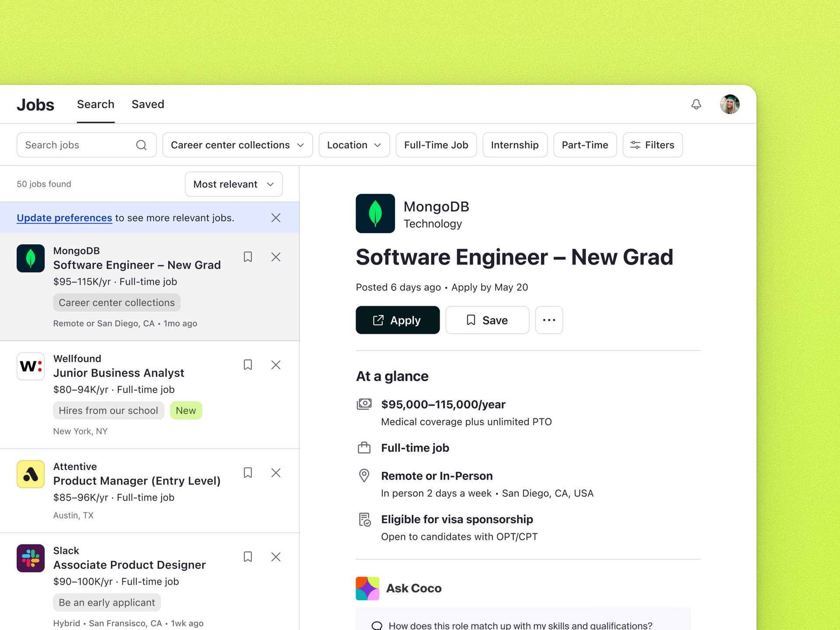Image resolution: width=840 pixels, height=630 pixels.
Task: Open the three-dot more options menu
Action: pyautogui.click(x=549, y=320)
